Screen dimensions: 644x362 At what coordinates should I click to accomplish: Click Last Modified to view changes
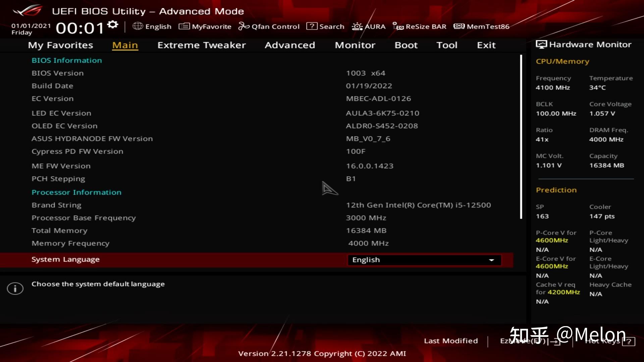[x=451, y=341]
